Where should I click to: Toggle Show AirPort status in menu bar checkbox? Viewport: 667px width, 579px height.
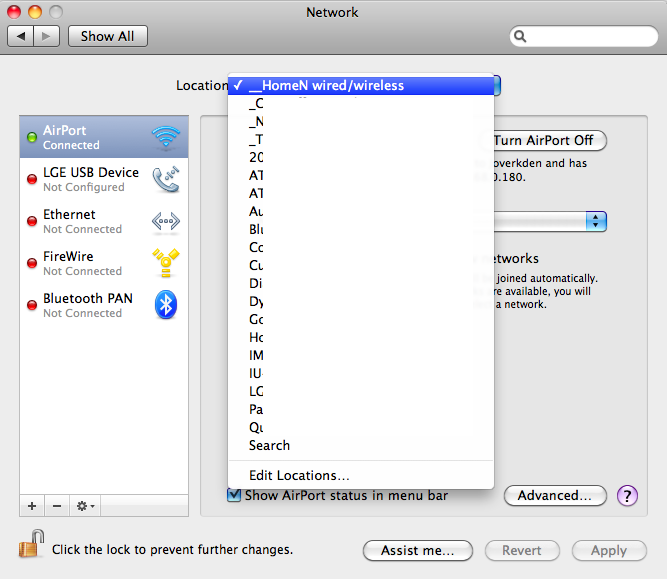point(234,496)
